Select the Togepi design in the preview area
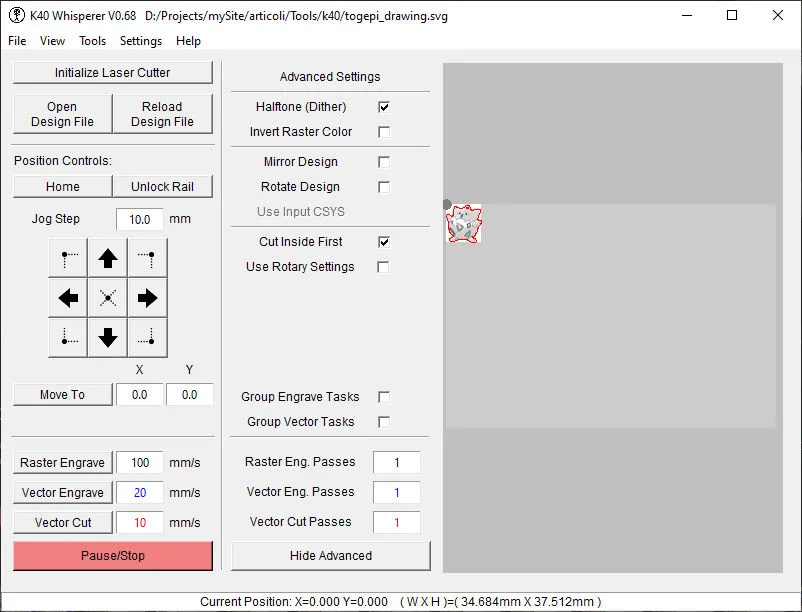This screenshot has height=612, width=802. 463,224
